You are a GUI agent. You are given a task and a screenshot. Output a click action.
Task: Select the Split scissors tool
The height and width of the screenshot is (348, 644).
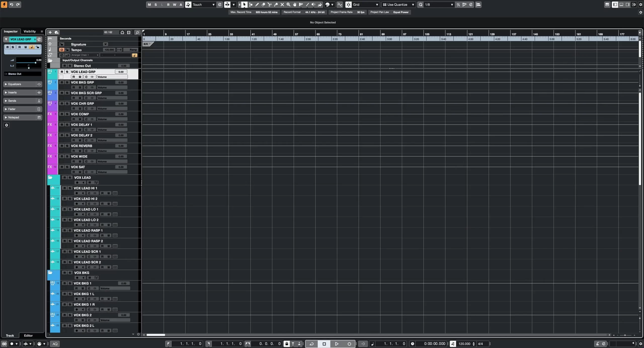click(269, 5)
